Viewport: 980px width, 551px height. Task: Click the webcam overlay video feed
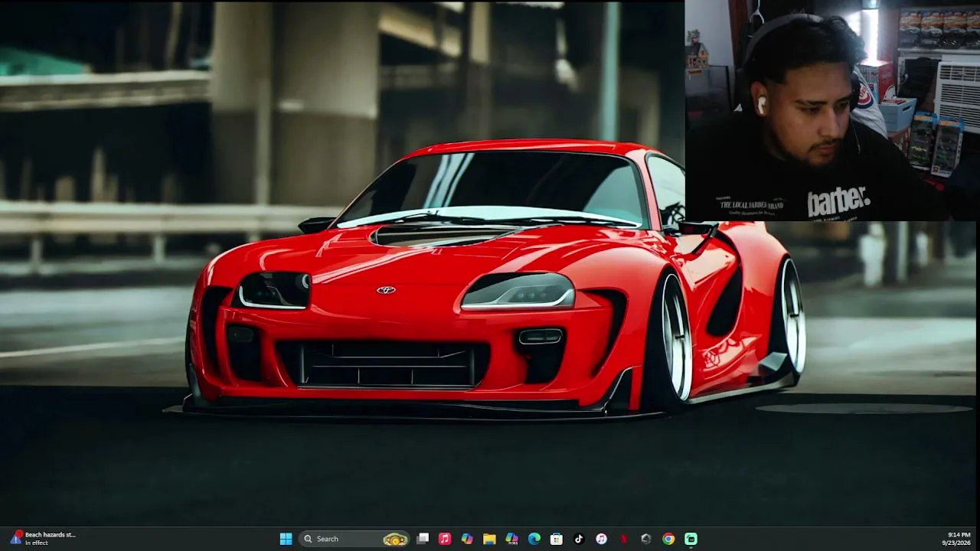pos(832,110)
